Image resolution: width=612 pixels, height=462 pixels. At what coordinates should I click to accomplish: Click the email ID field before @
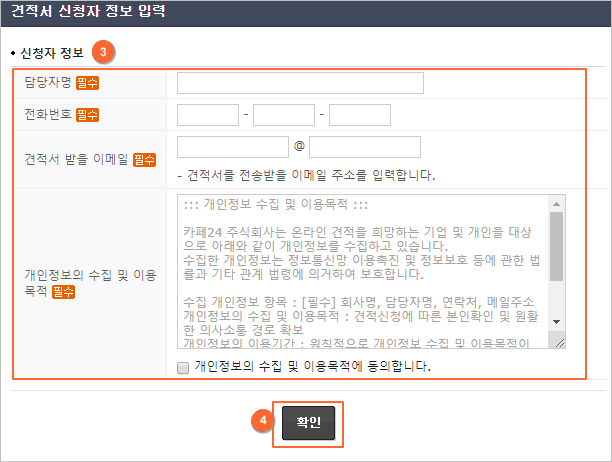pos(233,147)
